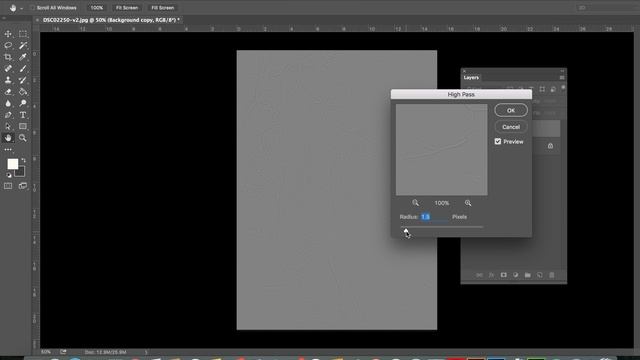Image resolution: width=640 pixels, height=360 pixels.
Task: Delete the selected layer with trash icon
Action: (551, 275)
